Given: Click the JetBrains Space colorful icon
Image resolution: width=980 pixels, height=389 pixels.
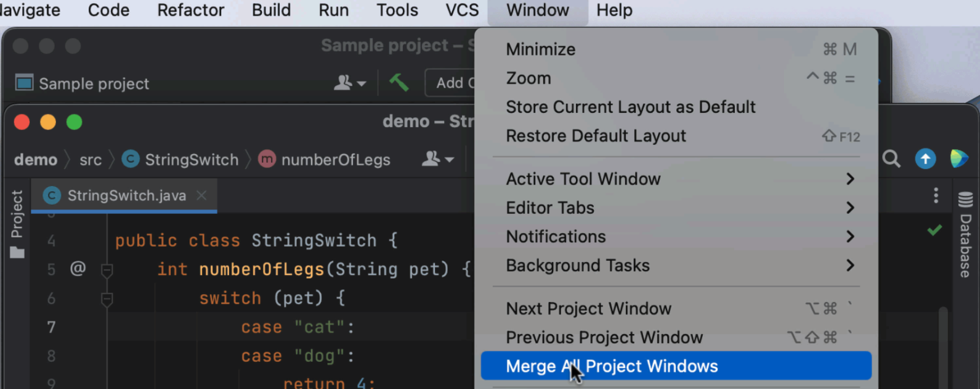Looking at the screenshot, I should [x=958, y=159].
